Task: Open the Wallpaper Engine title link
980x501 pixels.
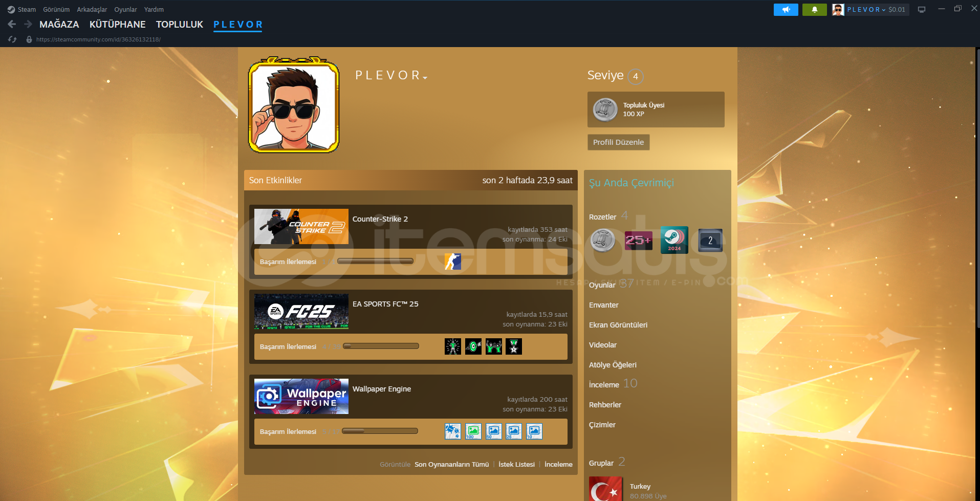Action: [382, 389]
